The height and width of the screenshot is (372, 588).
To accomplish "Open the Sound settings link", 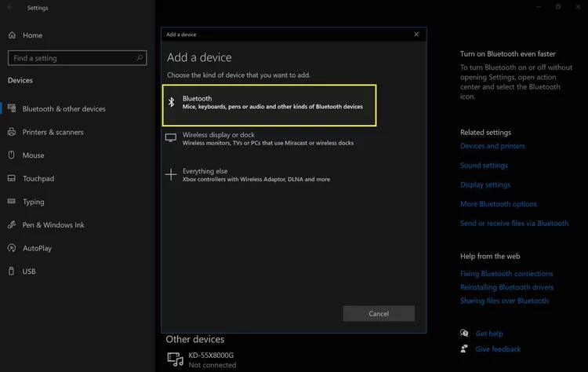I will [484, 166].
